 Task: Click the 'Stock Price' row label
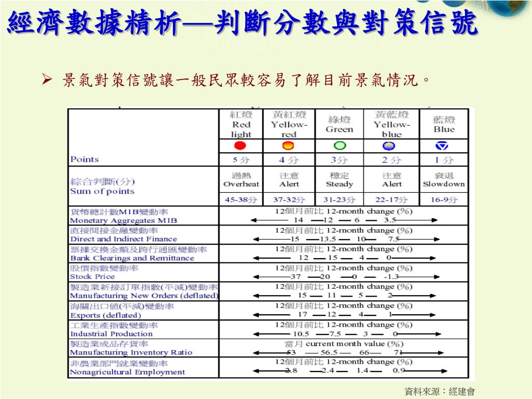coord(92,277)
